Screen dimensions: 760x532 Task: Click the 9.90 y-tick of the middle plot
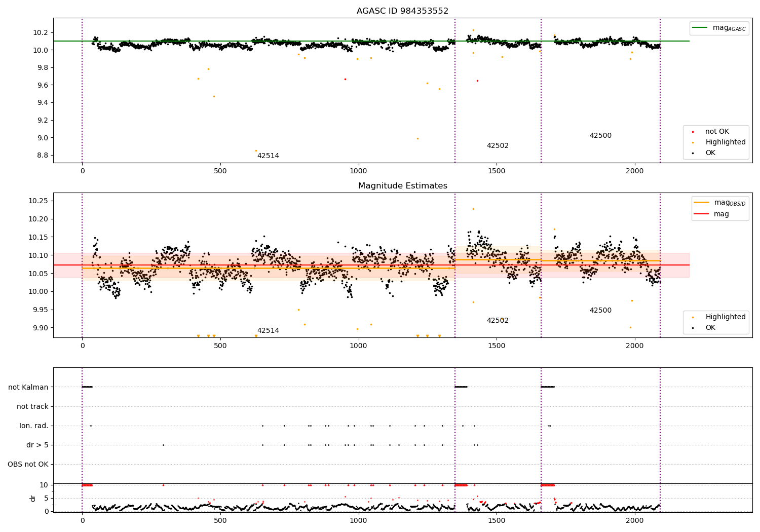[41, 328]
